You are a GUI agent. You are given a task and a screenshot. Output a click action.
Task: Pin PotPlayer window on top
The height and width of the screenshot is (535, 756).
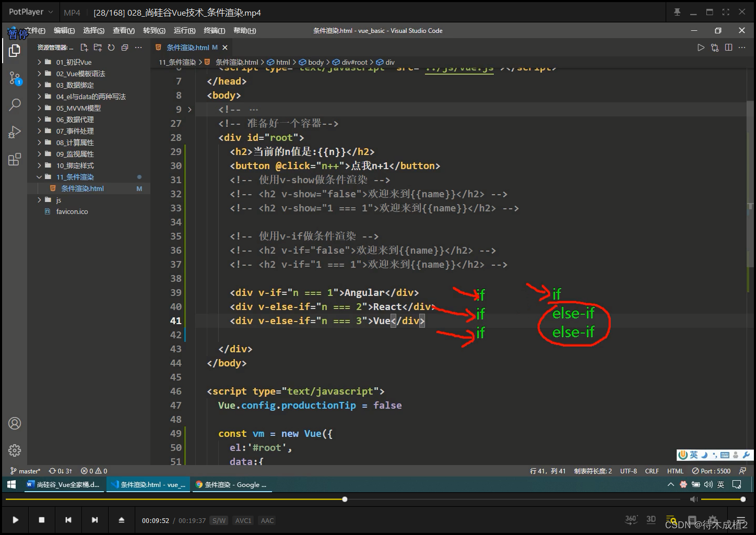(x=677, y=12)
